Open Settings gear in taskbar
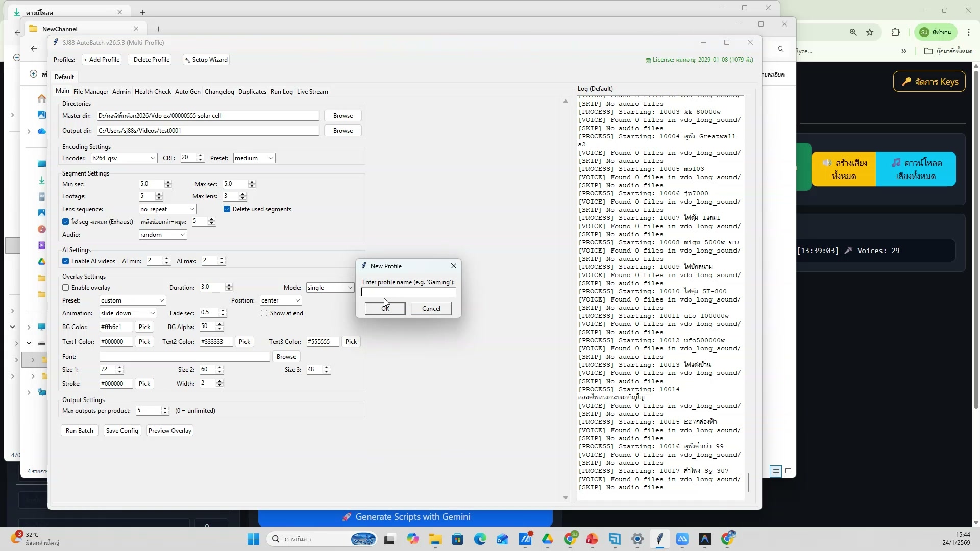This screenshot has width=980, height=551. [x=637, y=539]
